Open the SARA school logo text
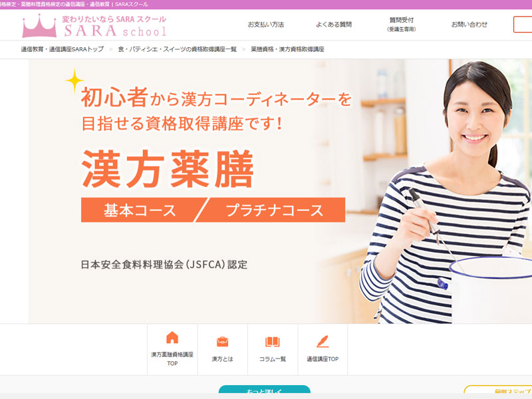The height and width of the screenshot is (399, 532). pyautogui.click(x=114, y=26)
